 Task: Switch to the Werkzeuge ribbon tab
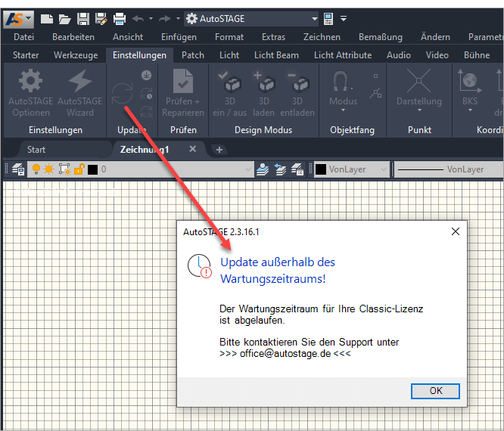point(76,55)
